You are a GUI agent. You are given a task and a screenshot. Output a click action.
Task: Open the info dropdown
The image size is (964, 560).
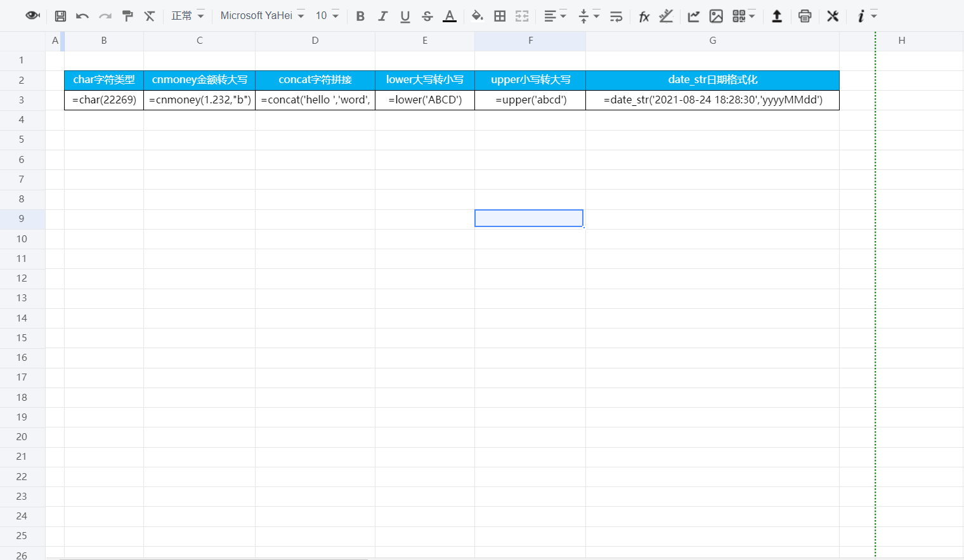[x=866, y=16]
